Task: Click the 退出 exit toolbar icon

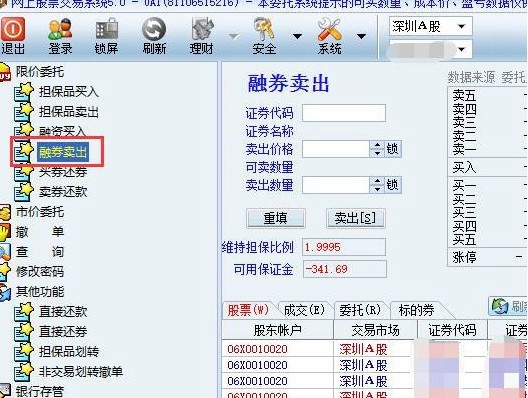Action: [x=13, y=30]
